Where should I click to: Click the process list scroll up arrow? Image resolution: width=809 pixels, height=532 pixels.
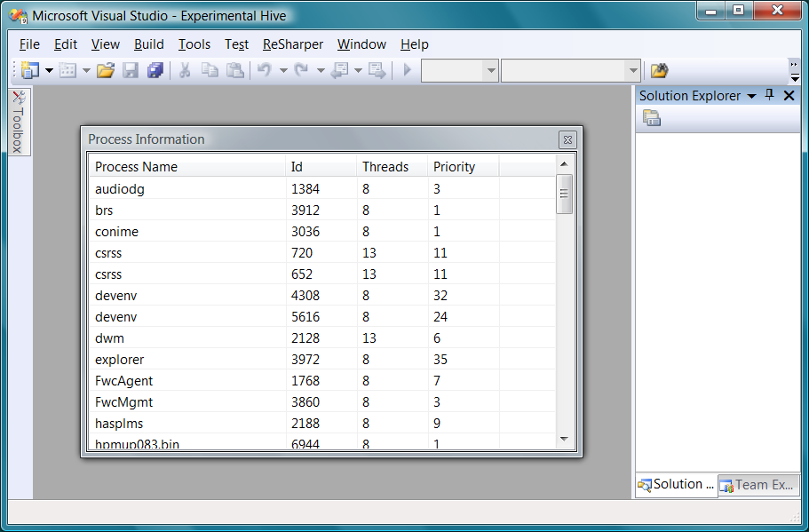coord(564,164)
